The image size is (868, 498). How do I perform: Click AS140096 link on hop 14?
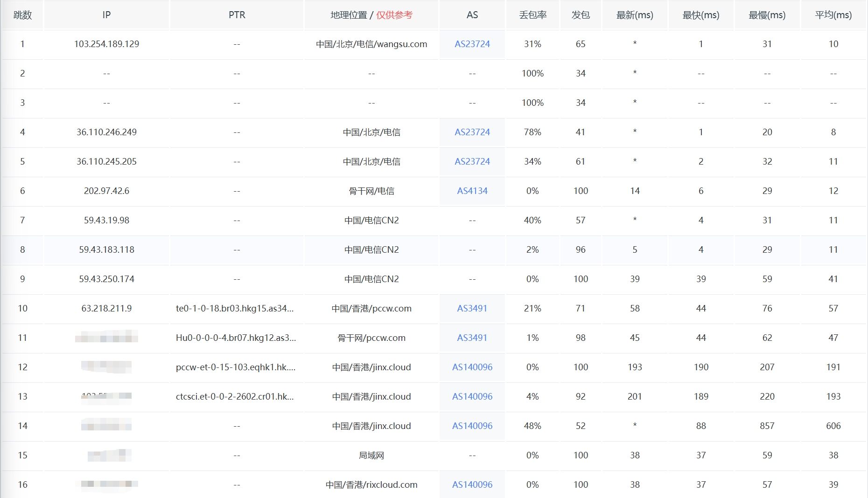point(472,426)
